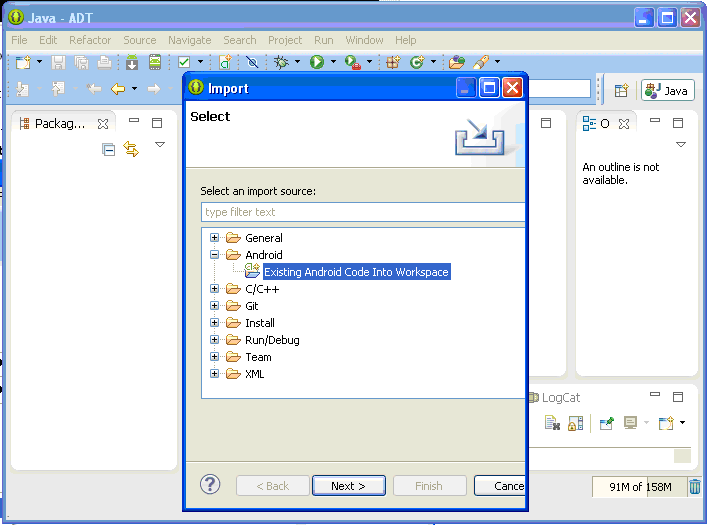Click Collapse All in Package Explorer
This screenshot has height=525, width=711.
coord(108,150)
